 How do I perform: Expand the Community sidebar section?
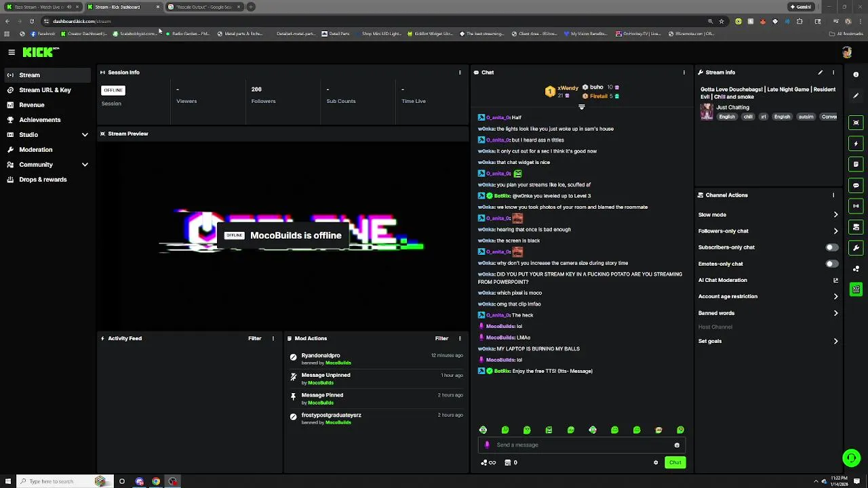pyautogui.click(x=85, y=165)
